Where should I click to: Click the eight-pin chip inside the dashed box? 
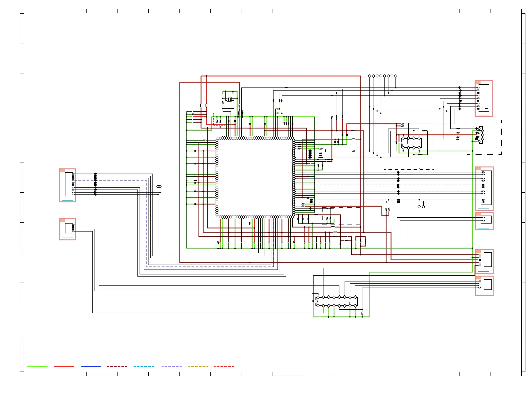[x=411, y=143]
